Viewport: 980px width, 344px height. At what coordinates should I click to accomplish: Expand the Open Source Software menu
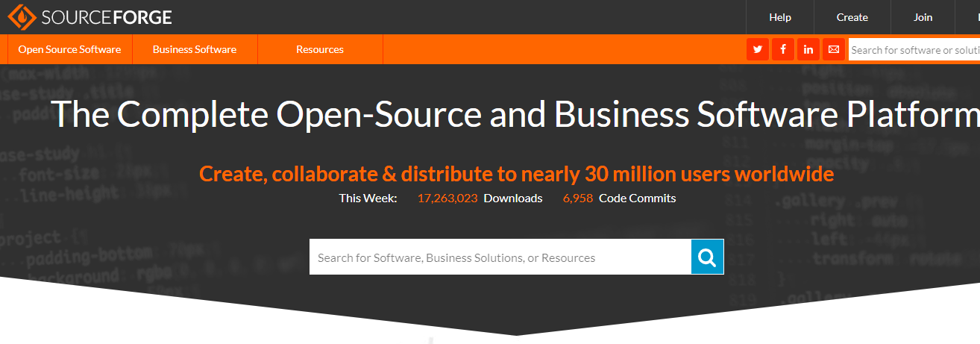pos(69,49)
